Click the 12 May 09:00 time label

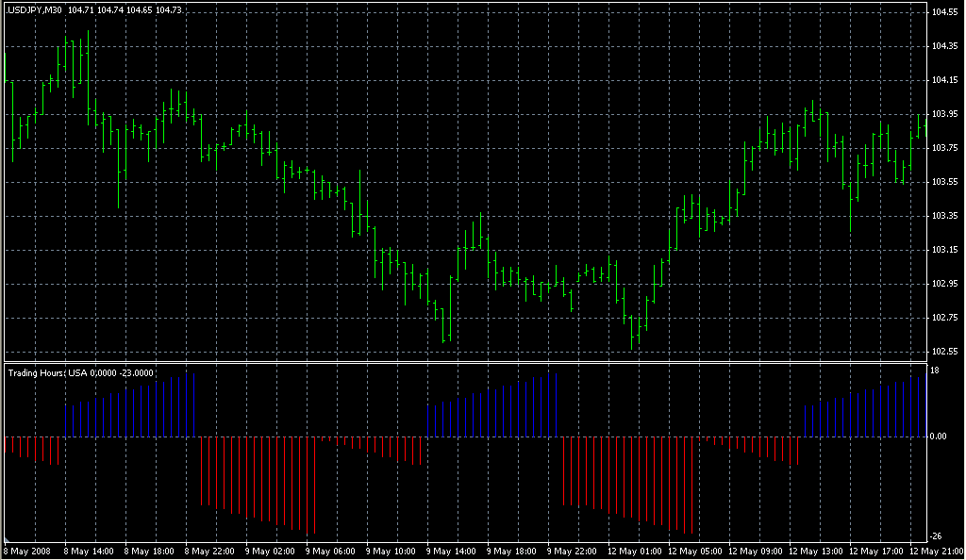pyautogui.click(x=756, y=552)
